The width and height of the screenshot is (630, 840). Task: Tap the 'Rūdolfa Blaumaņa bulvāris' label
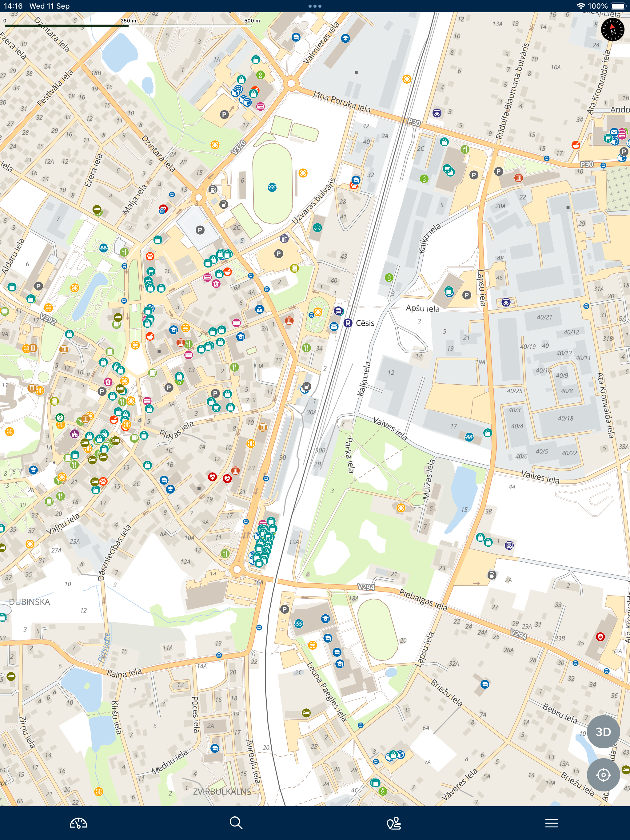pos(512,91)
